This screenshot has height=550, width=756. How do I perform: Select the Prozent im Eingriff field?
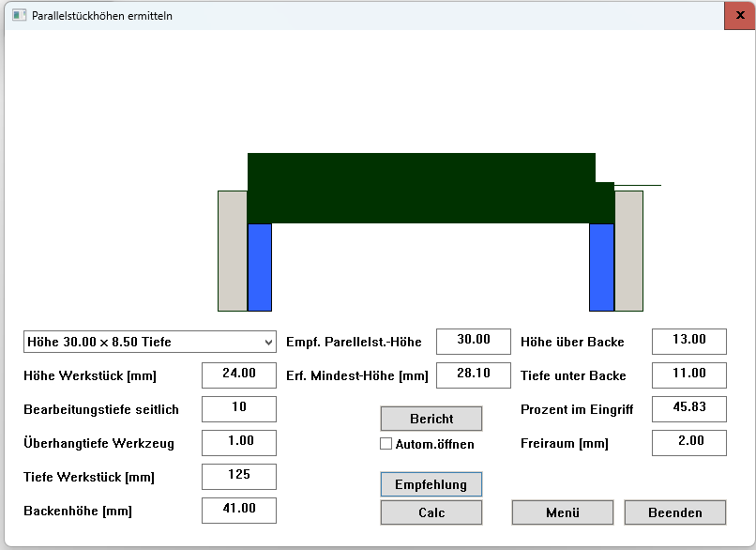[688, 409]
